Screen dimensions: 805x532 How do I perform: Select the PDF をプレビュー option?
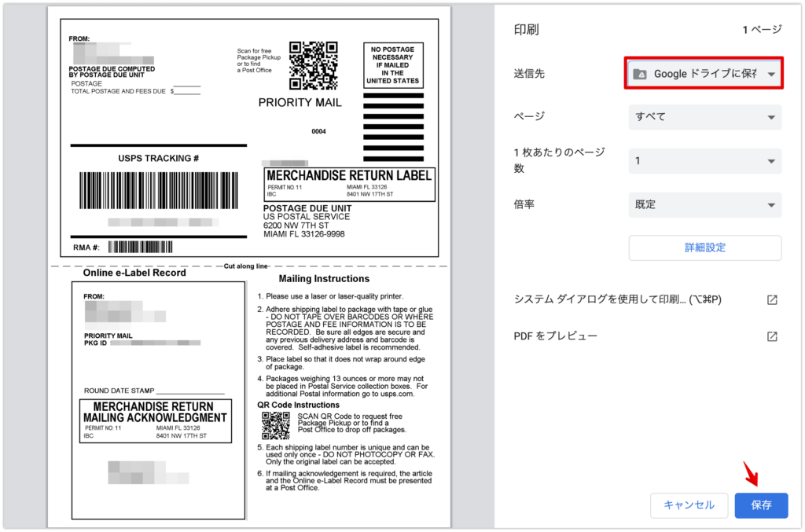[x=556, y=336]
